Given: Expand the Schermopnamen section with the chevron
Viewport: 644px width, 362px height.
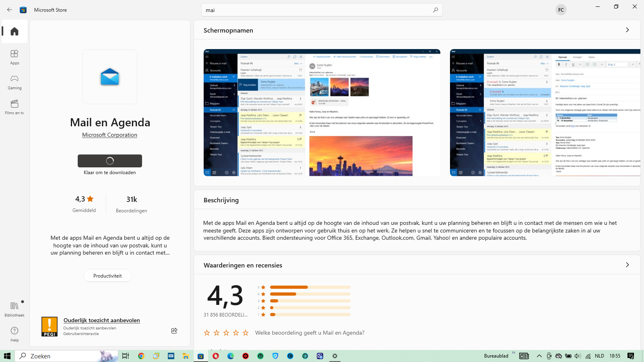Looking at the screenshot, I should coord(627,30).
